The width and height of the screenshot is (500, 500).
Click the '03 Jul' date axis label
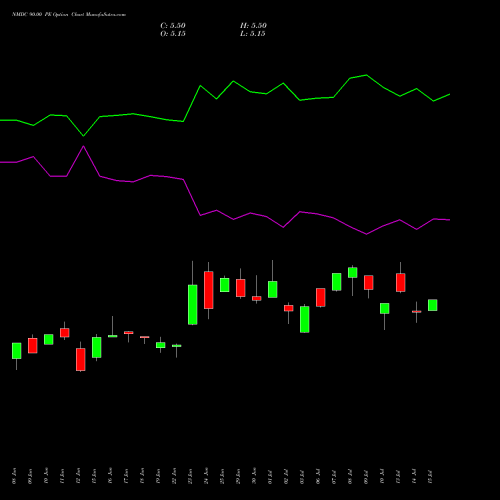tap(302, 477)
